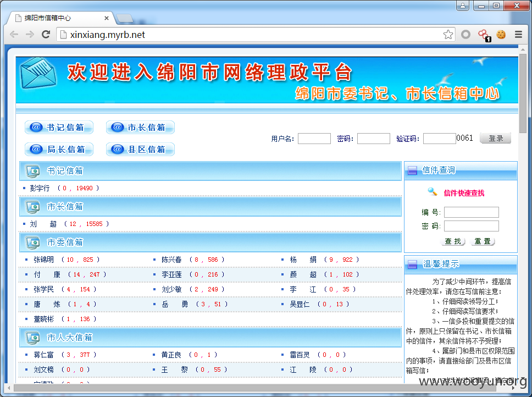Click the magnifier icon near 信件快速查找
Image resolution: width=532 pixels, height=397 pixels.
coord(432,192)
